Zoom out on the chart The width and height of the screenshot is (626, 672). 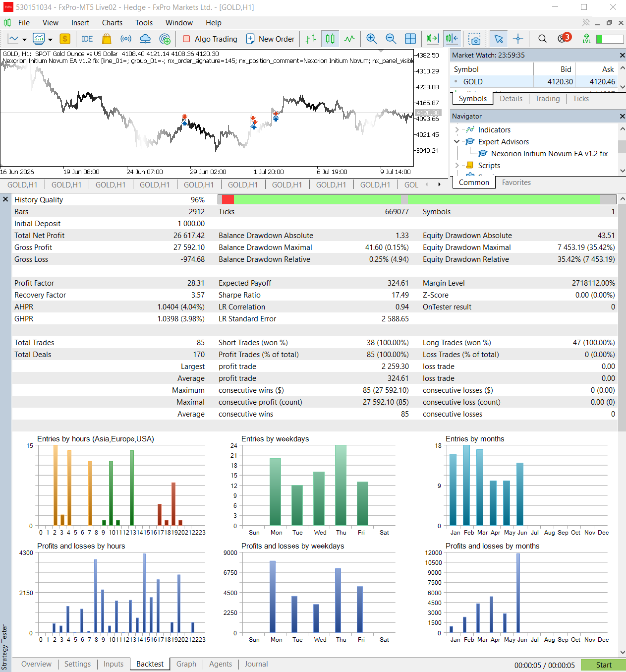(x=391, y=39)
